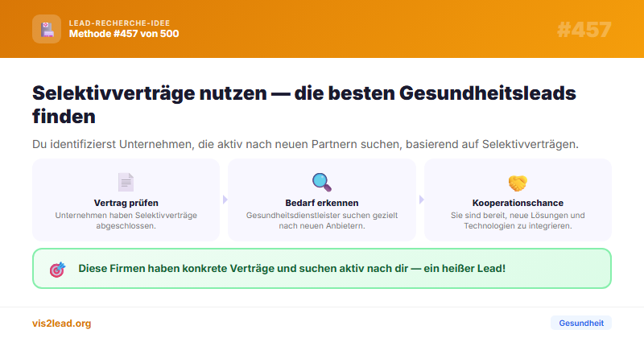Image resolution: width=644 pixels, height=338 pixels.
Task: Click the text Sie sind bereit, neue Lösungen
Action: click(518, 221)
